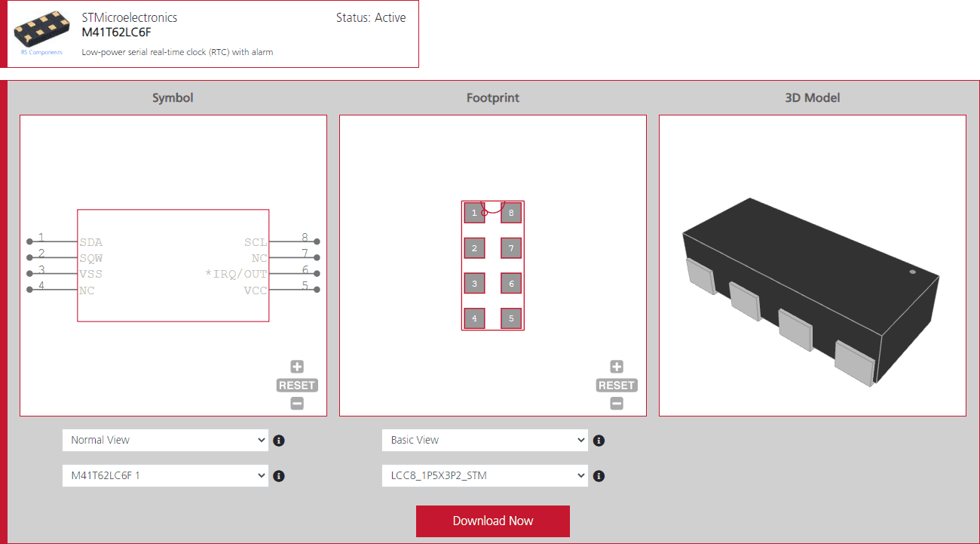The width and height of the screenshot is (980, 544).
Task: Click the M41T62LC6F part number title
Action: pos(117,32)
